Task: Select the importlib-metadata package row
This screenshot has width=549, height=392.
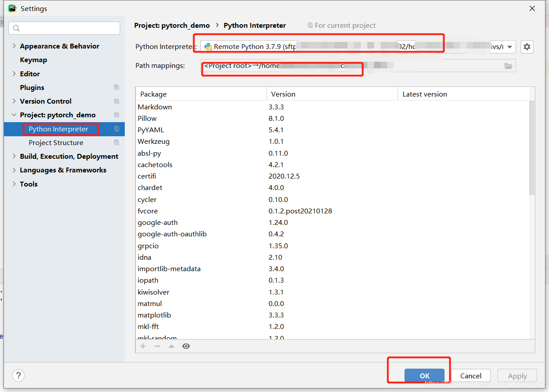Action: (x=332, y=269)
